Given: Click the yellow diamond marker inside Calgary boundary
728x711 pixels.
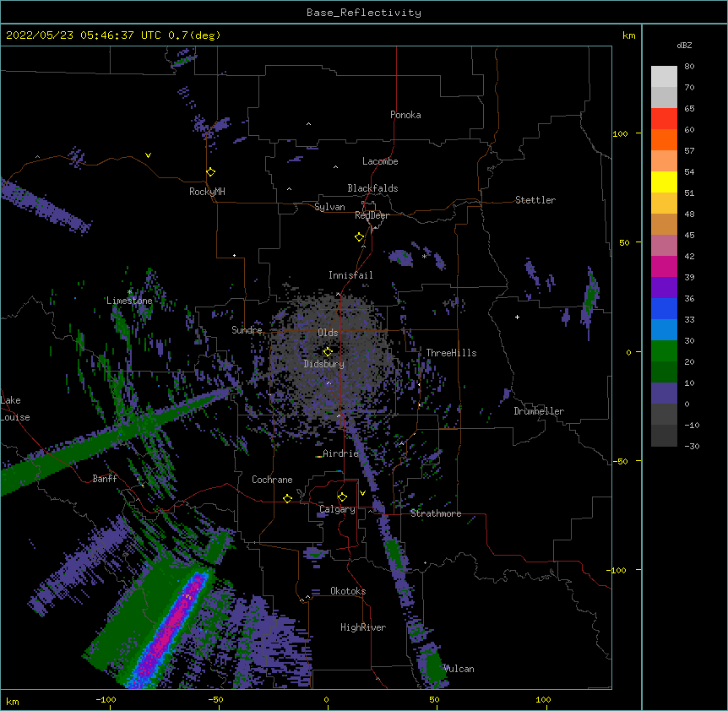Looking at the screenshot, I should [342, 497].
